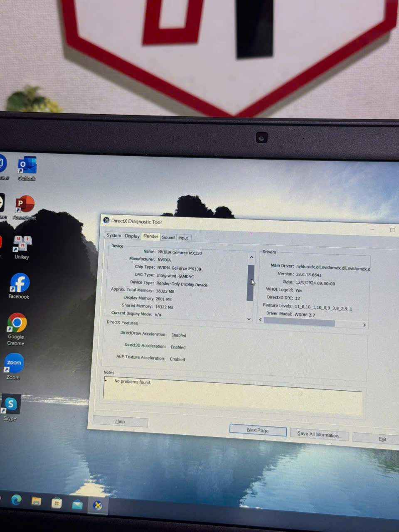Image resolution: width=399 pixels, height=532 pixels.
Task: Click Direct3D Acceleration 'Enabled' value
Action: click(x=178, y=347)
